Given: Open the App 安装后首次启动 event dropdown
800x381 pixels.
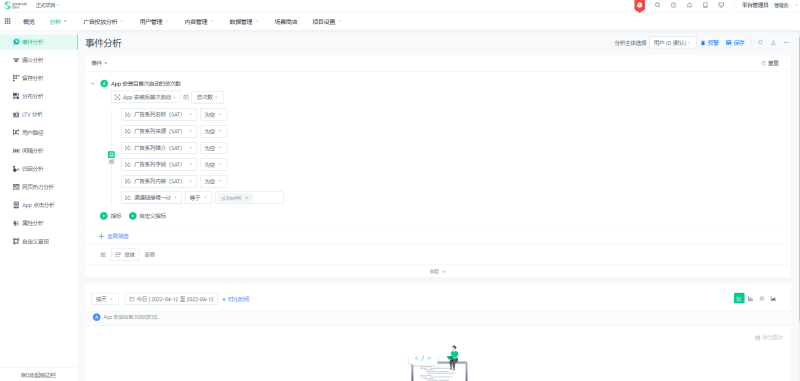Looking at the screenshot, I should coord(146,97).
